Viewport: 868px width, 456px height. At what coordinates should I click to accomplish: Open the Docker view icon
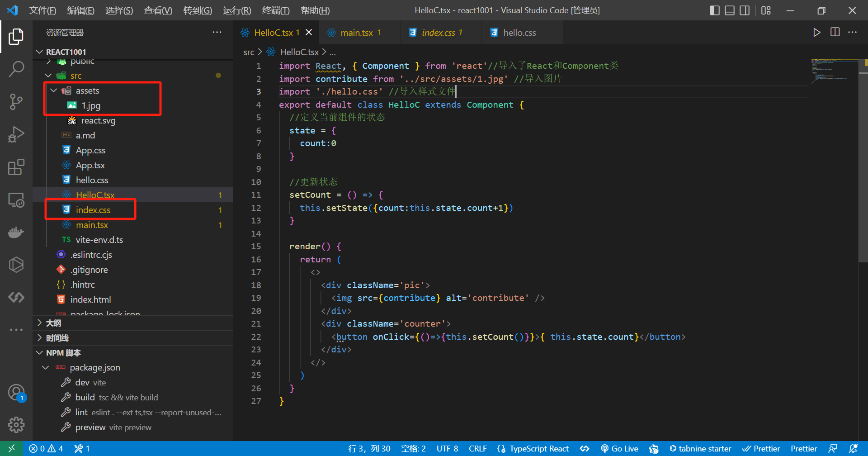[x=16, y=233]
